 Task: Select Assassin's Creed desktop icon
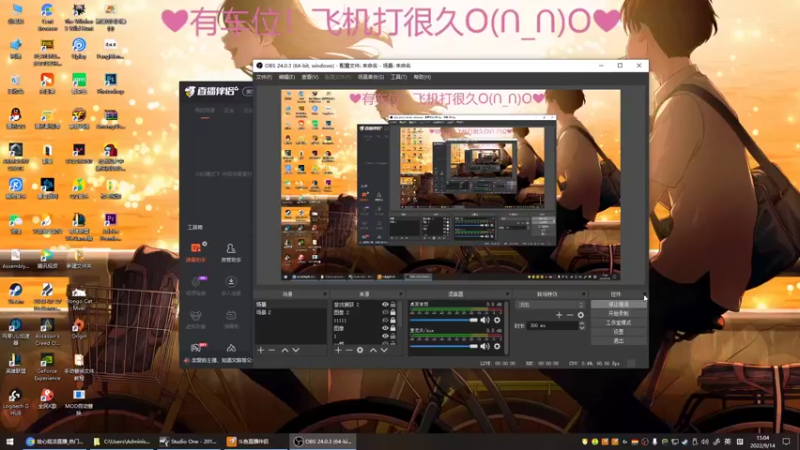coord(47,332)
